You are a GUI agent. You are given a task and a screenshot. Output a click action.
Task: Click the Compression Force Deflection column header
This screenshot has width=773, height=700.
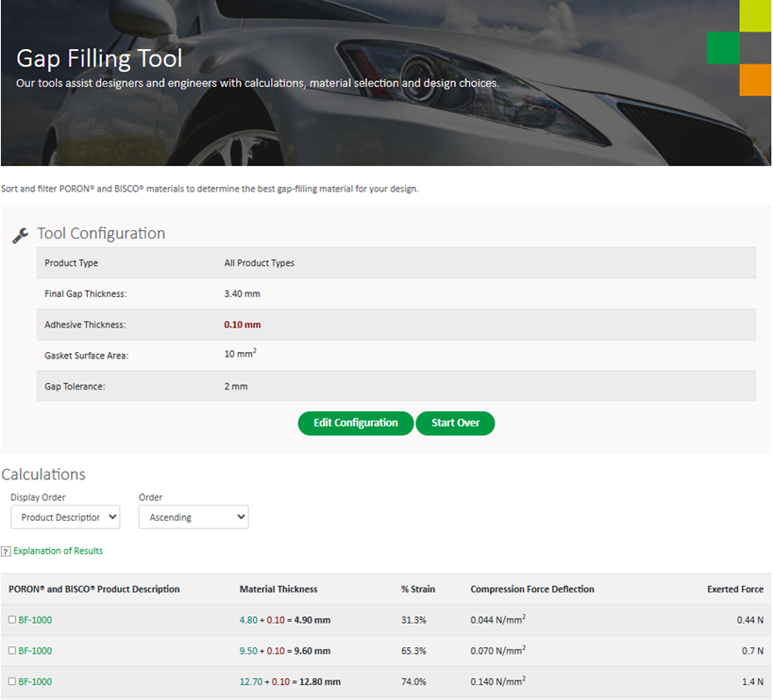point(532,590)
